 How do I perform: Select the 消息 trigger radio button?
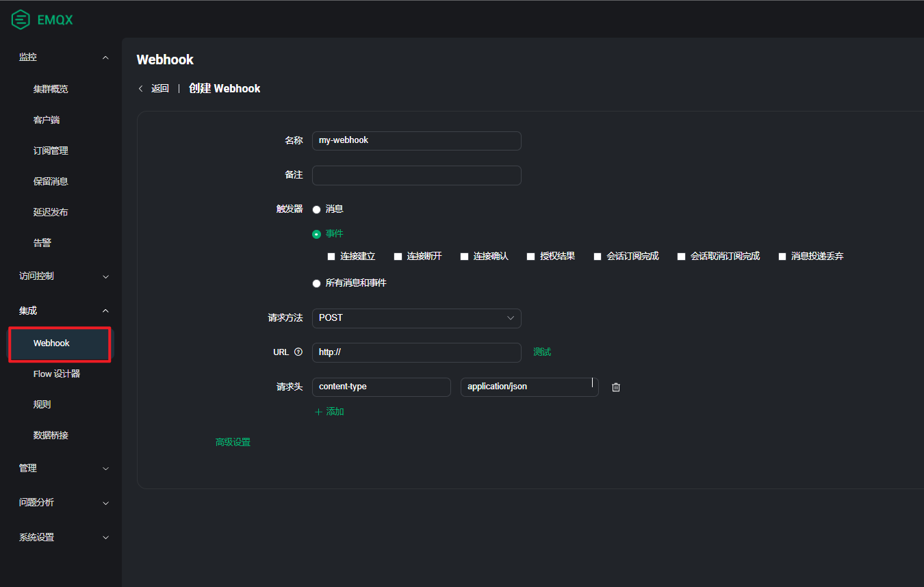tap(316, 209)
